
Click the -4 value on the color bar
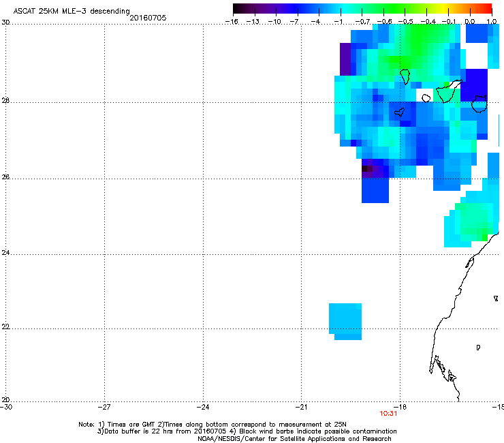pyautogui.click(x=315, y=22)
